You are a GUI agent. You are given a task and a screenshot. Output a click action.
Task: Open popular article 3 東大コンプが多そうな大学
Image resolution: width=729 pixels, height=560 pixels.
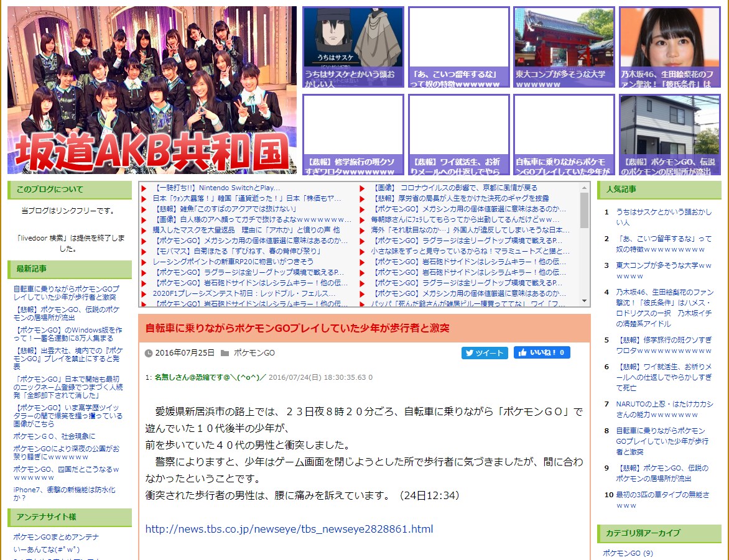pyautogui.click(x=664, y=270)
